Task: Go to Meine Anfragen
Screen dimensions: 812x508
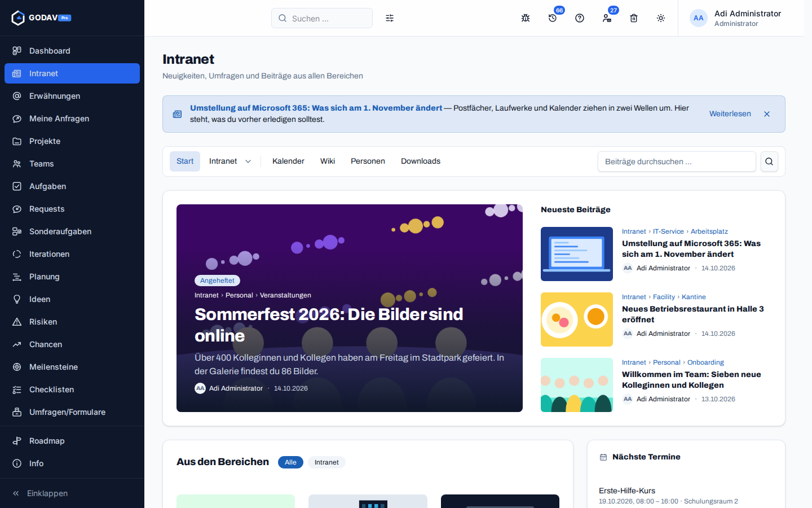Action: coord(72,119)
